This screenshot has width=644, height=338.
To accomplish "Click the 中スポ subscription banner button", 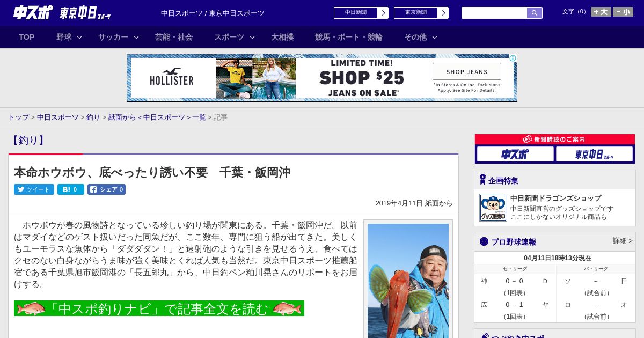I will tap(515, 154).
